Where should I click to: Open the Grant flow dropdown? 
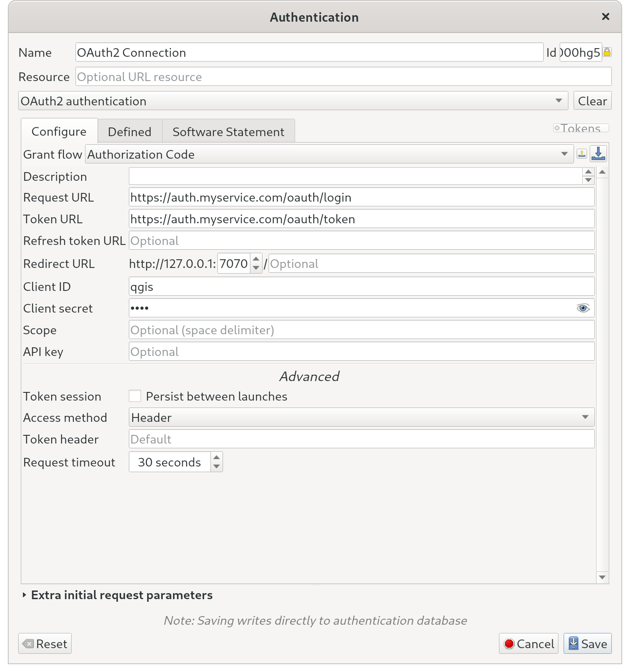[x=329, y=154]
